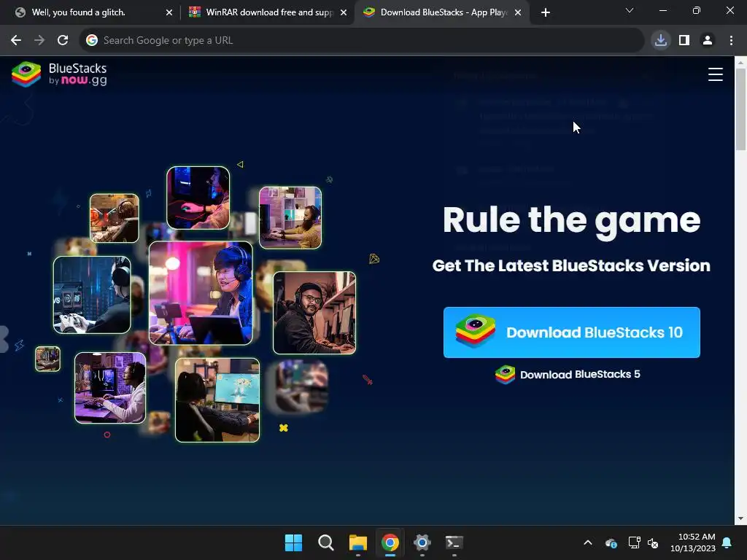Click the Google icon in address bar
747x560 pixels.
point(92,41)
